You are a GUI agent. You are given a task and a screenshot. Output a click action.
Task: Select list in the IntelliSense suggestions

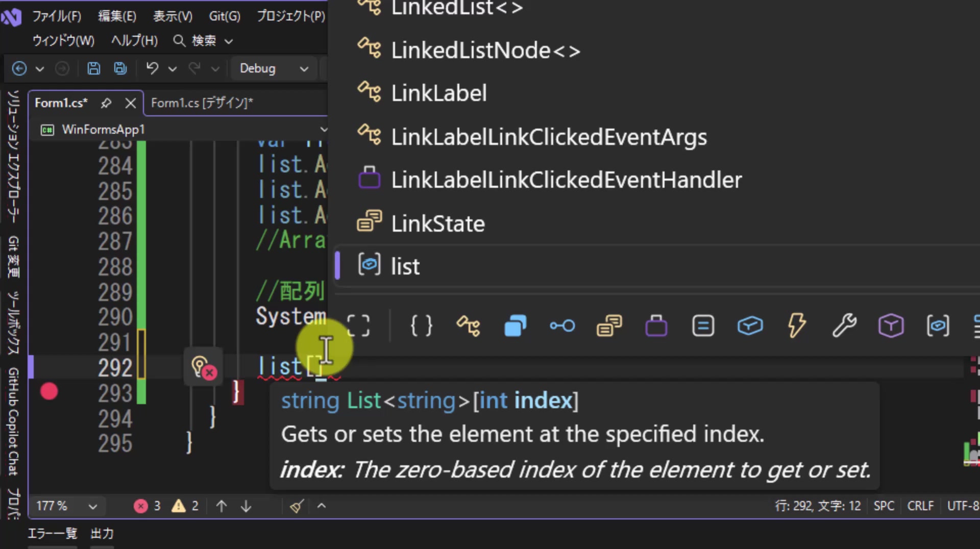tap(657, 266)
